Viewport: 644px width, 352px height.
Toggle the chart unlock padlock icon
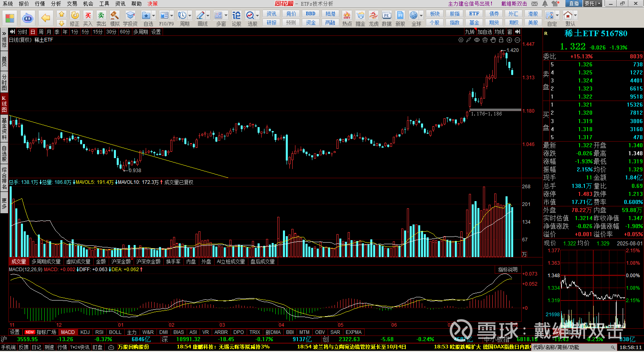pos(501,40)
